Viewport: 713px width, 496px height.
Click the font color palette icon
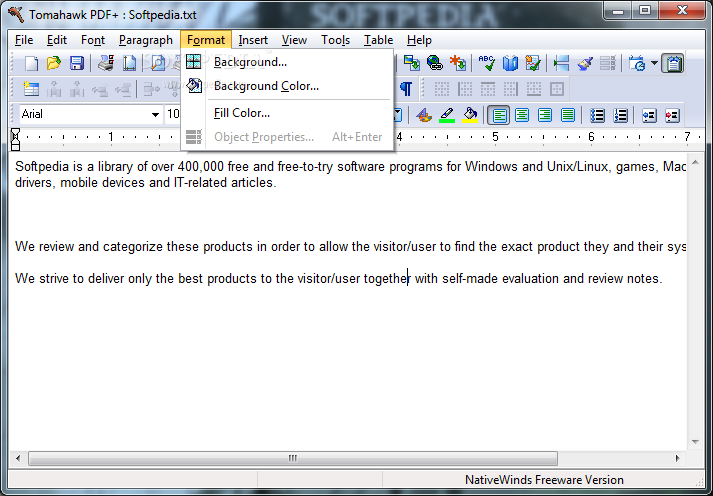tap(424, 115)
